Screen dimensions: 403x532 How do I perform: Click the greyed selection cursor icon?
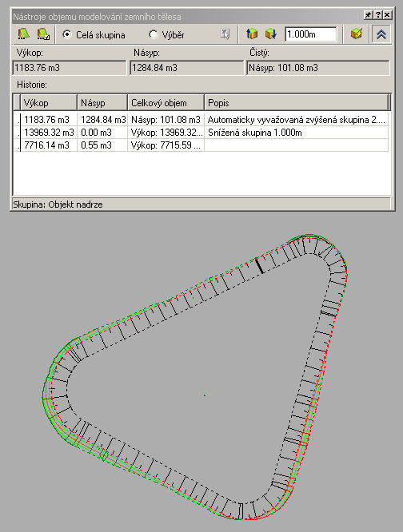(x=225, y=34)
